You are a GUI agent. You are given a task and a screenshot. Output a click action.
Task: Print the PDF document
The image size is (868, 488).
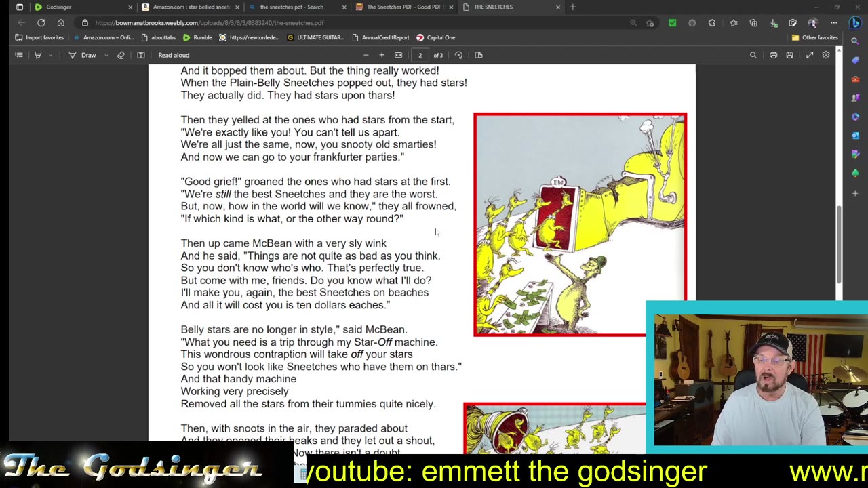[x=773, y=55]
